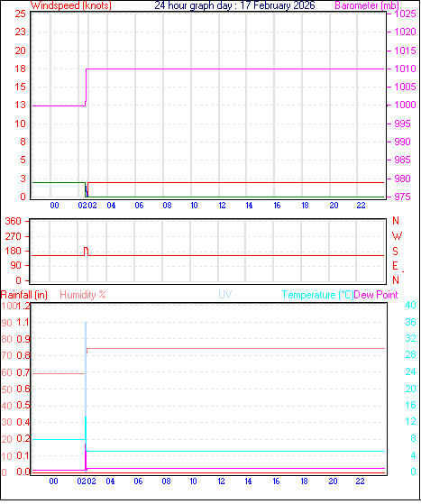This screenshot has width=421, height=504.
Task: Click rainfall axis value 0.7
Action: point(23,372)
